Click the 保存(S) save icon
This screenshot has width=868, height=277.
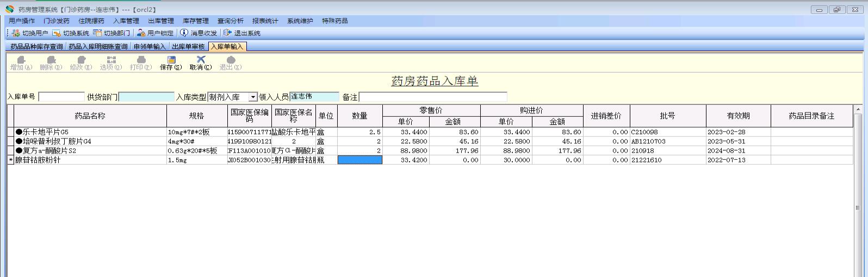pos(171,60)
